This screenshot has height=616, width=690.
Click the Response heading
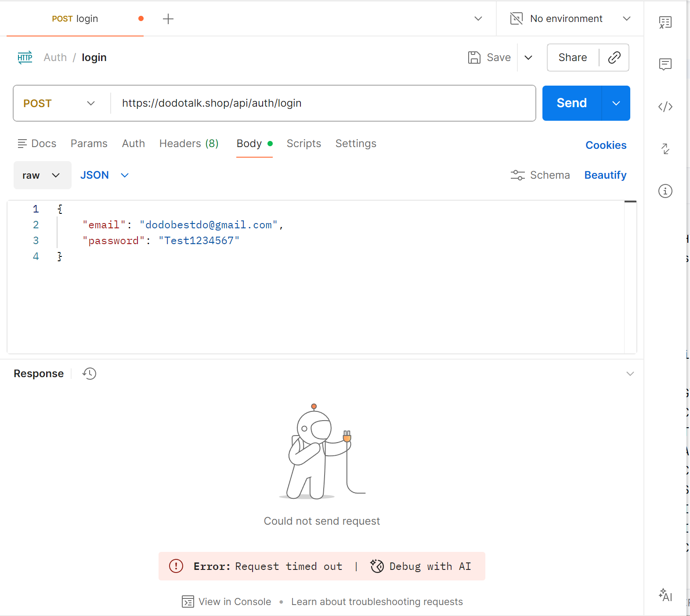coord(39,374)
